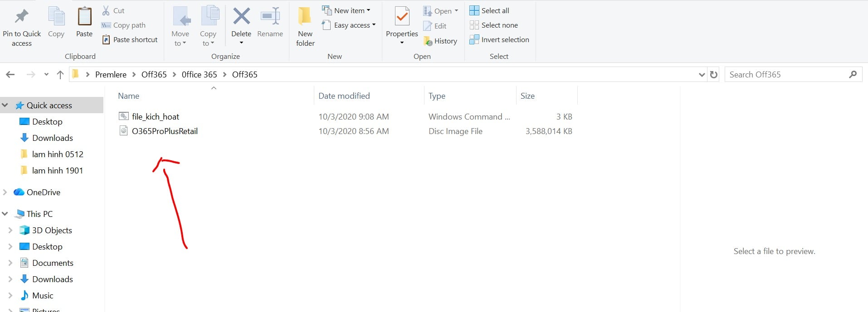868x312 pixels.
Task: Select the file_kich_hoat command file
Action: click(x=155, y=117)
